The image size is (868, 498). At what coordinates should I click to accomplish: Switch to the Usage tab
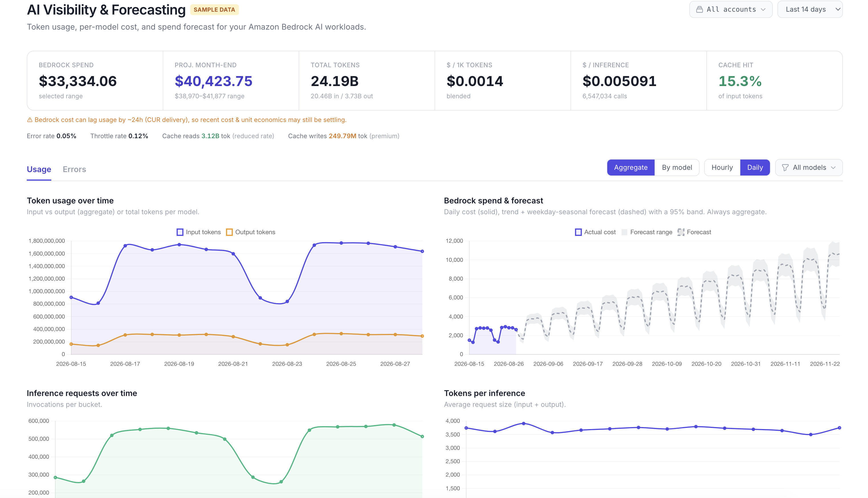tap(39, 169)
